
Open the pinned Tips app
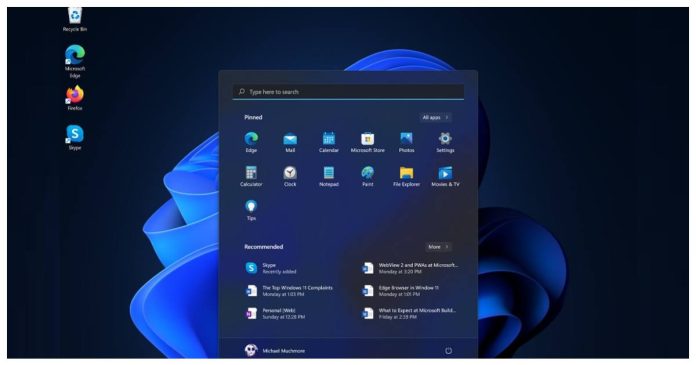(251, 210)
